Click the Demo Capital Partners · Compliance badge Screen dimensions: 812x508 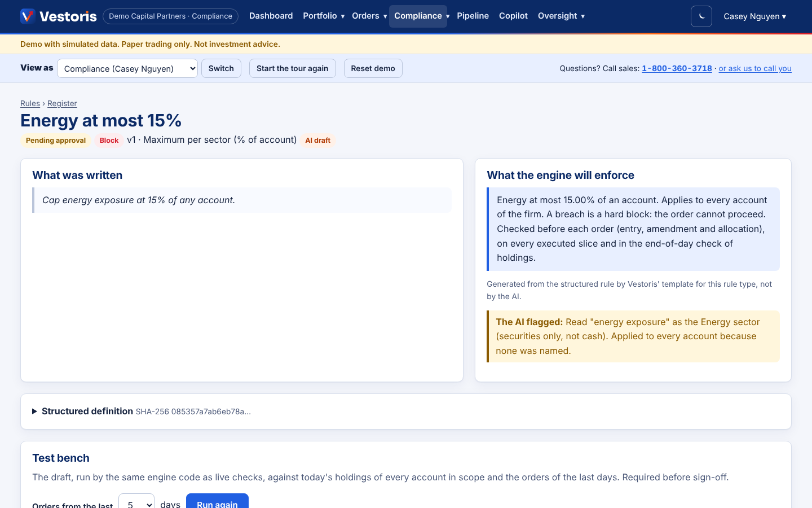[x=170, y=16]
